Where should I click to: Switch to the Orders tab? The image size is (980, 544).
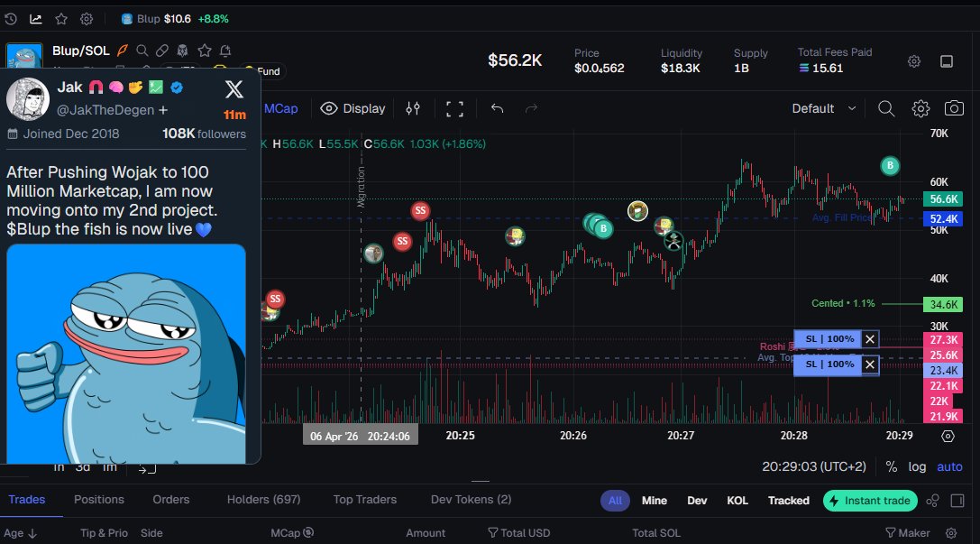coord(170,500)
